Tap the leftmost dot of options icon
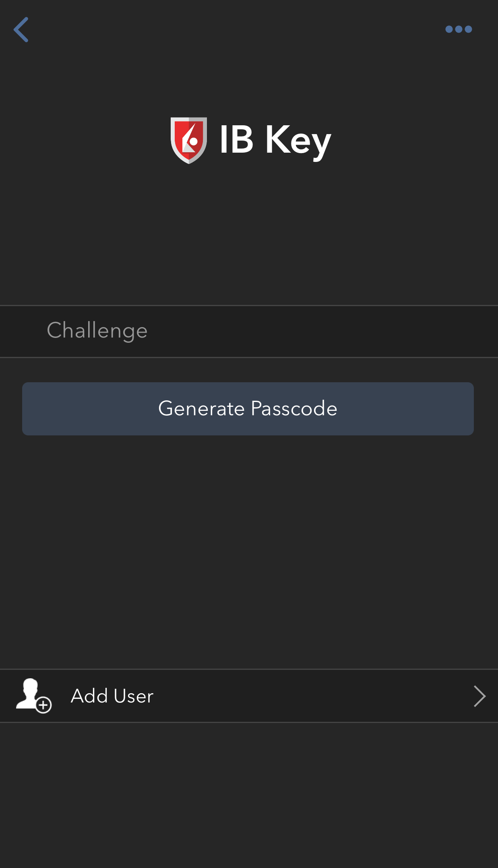This screenshot has width=498, height=868. 449,29
